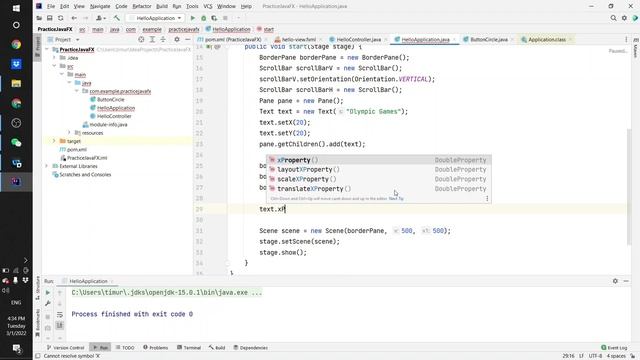The height and width of the screenshot is (360, 640).
Task: Expand the target folder node
Action: point(54,141)
